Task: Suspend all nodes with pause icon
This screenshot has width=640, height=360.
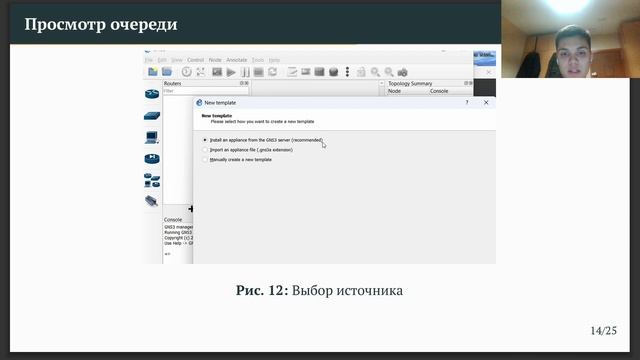Action: point(245,72)
